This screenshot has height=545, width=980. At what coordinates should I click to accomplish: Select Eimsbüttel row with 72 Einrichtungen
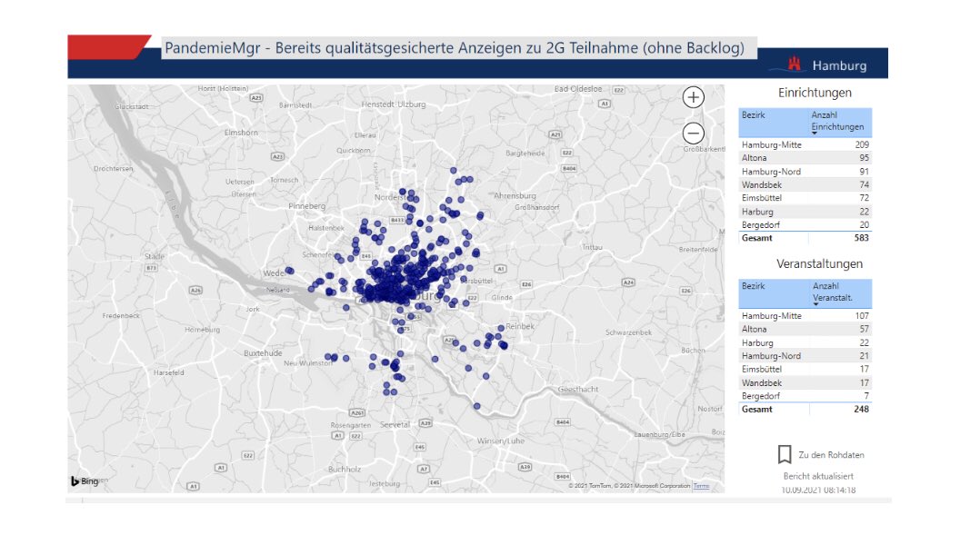coord(805,198)
